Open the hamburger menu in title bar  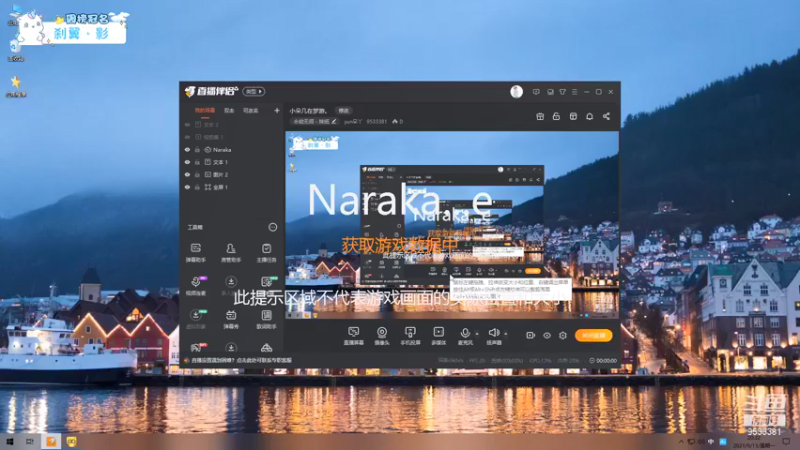click(574, 92)
